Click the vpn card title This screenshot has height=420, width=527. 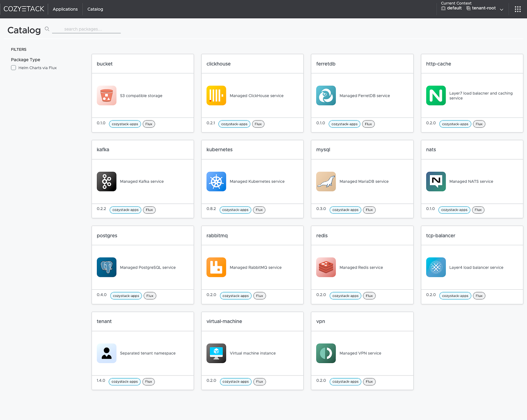pos(320,321)
